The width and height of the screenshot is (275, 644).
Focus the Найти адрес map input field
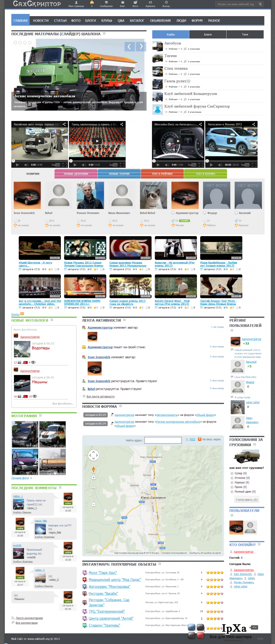coord(163,440)
